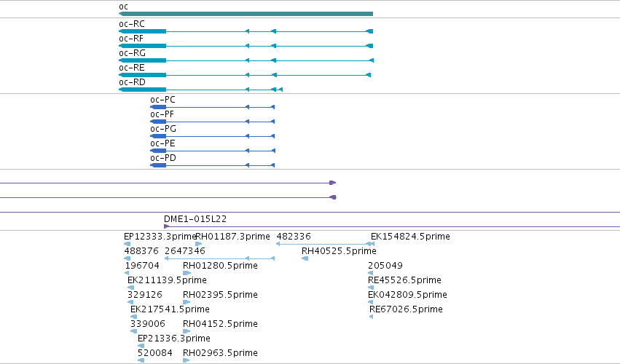This screenshot has width=620, height=364.
Task: Click RE45526.5prime EST label
Action: 404,280
